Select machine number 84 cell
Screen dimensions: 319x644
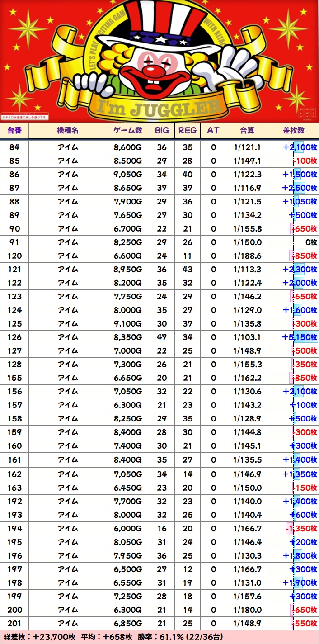pos(14,147)
